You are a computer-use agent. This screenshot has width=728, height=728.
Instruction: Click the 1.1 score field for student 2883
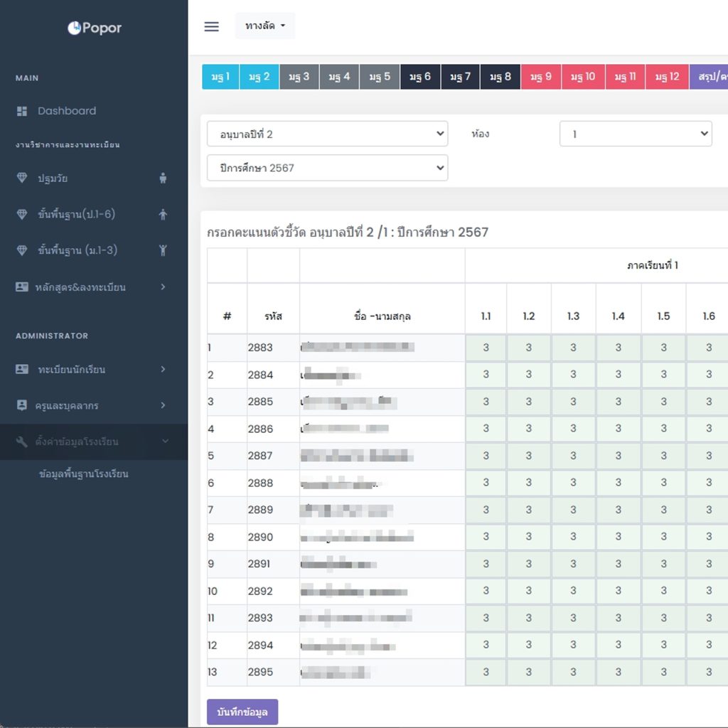point(486,348)
